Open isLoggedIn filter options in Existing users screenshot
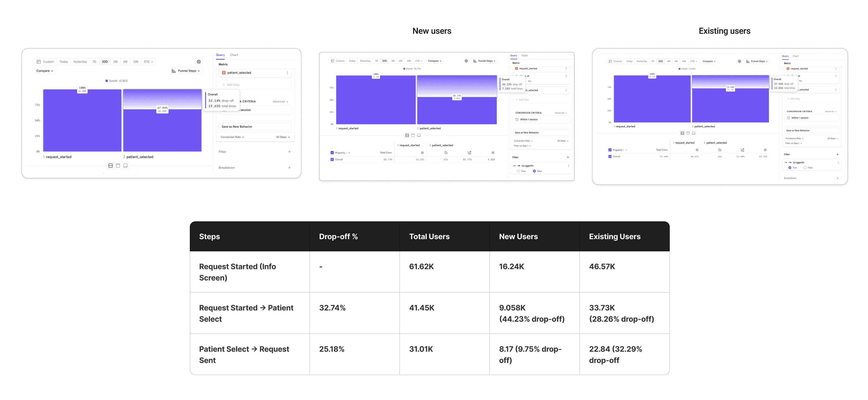Screen dimensions: 868x400 pos(838,162)
